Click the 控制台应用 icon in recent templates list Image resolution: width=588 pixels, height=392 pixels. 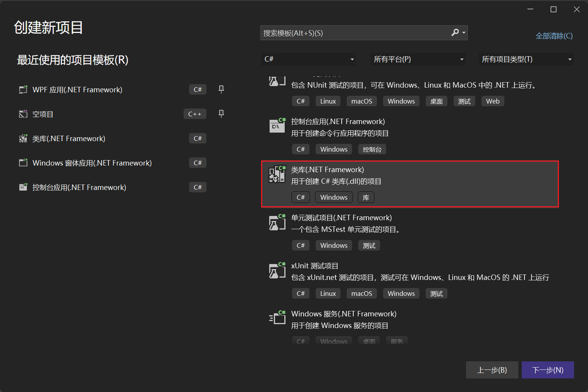23,187
